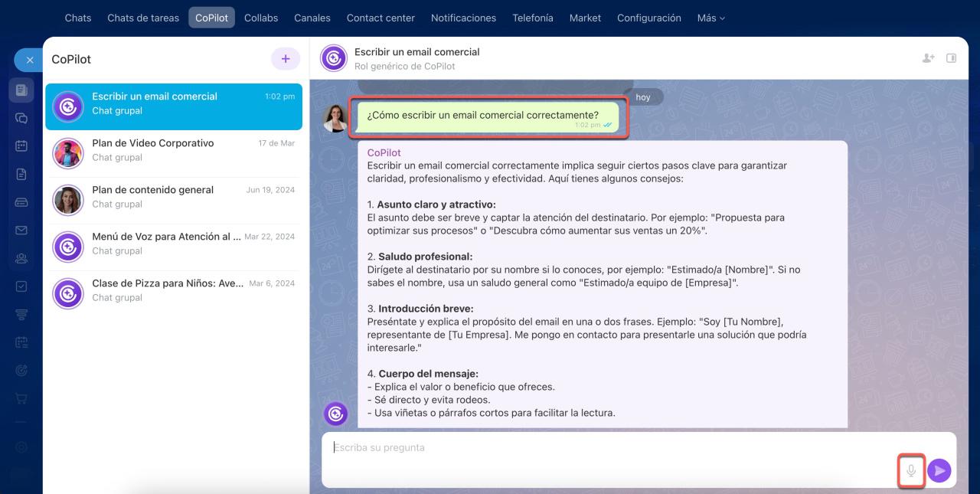Screen dimensions: 980x494
Task: Open the chat info panel icon top right
Action: point(949,57)
